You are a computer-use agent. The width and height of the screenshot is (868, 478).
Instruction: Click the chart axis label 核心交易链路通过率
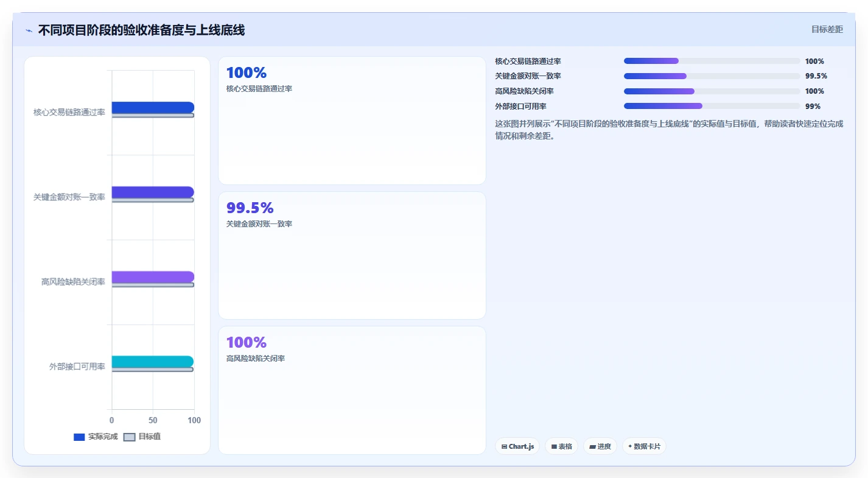click(x=69, y=112)
